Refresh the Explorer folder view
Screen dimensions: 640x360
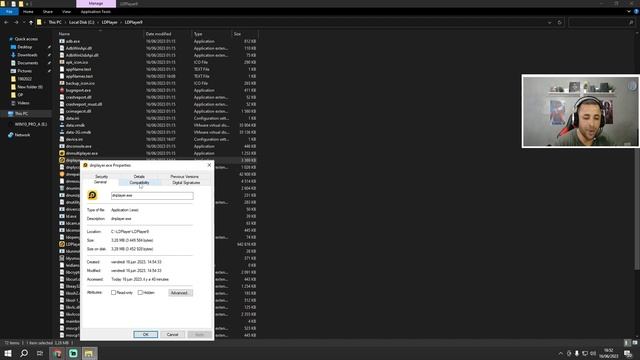[560, 22]
